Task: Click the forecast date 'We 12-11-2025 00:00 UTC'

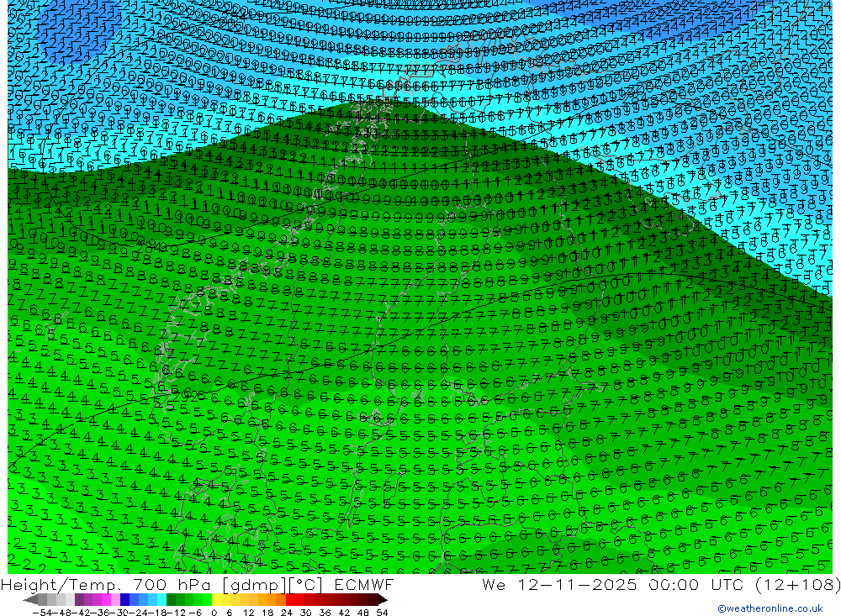Action: click(615, 584)
